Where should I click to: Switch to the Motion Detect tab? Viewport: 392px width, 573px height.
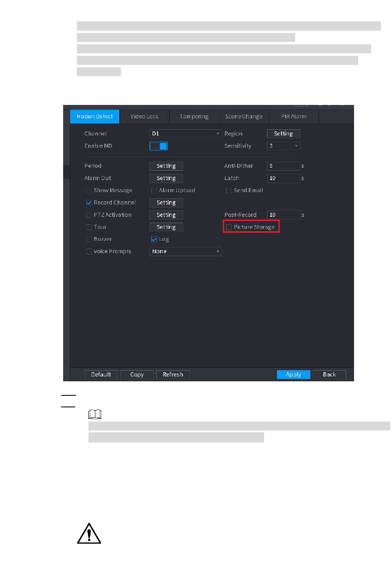pos(94,117)
